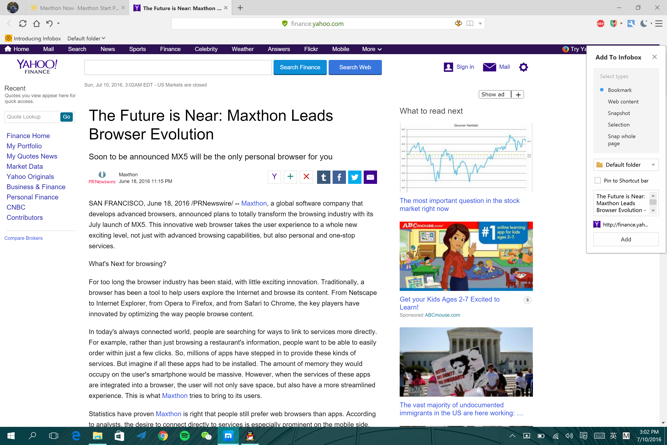Viewport: 667px width, 445px height.
Task: Expand the Show ad plus button
Action: pos(518,94)
